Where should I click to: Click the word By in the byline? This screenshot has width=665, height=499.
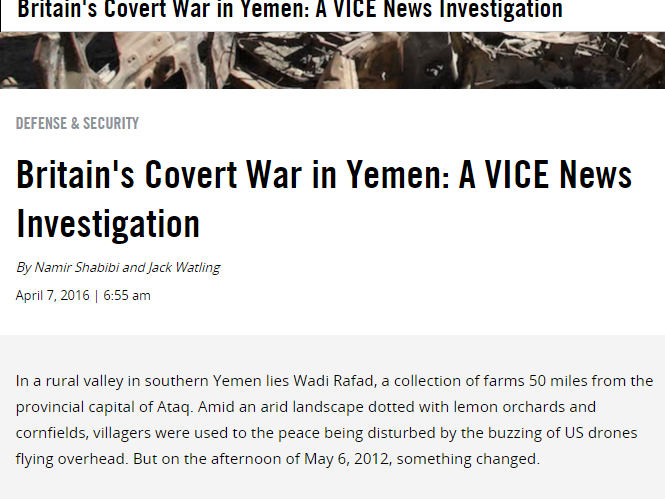[x=23, y=268]
